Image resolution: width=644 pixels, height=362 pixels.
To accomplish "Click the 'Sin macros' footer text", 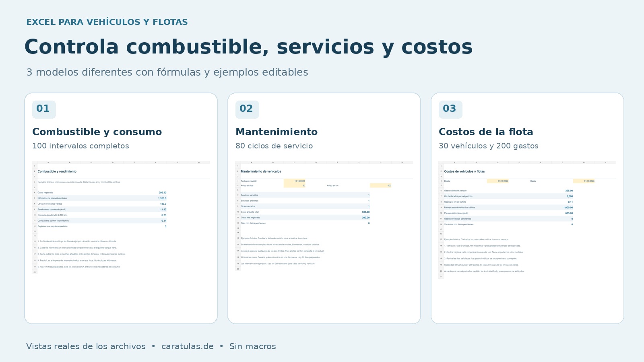I will pos(253,346).
